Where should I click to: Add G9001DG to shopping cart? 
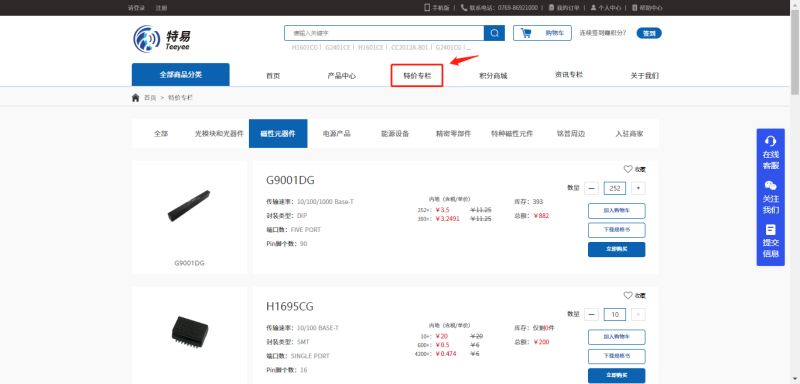[616, 211]
